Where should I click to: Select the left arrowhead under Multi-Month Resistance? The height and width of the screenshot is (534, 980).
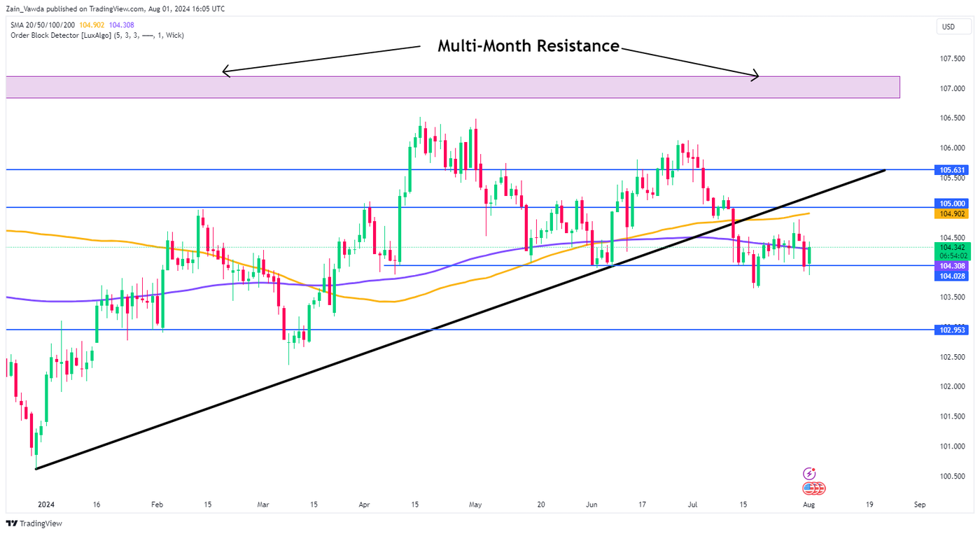[x=225, y=71]
